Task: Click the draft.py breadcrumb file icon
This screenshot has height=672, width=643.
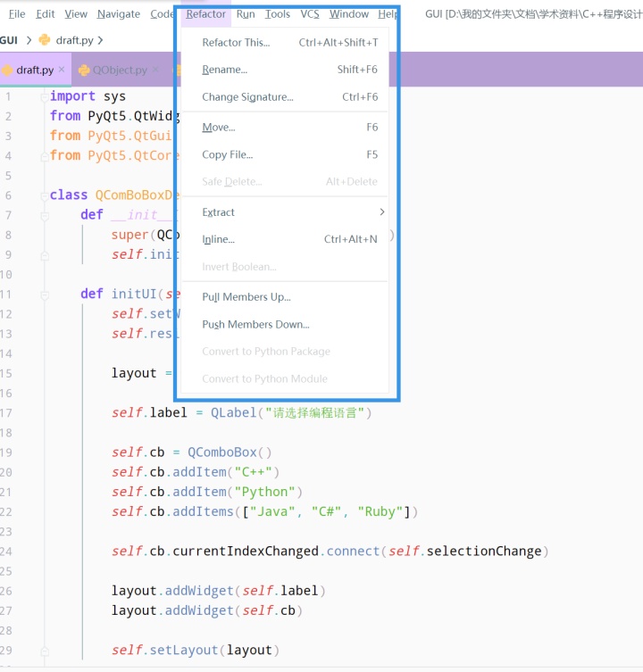Action: (x=45, y=40)
